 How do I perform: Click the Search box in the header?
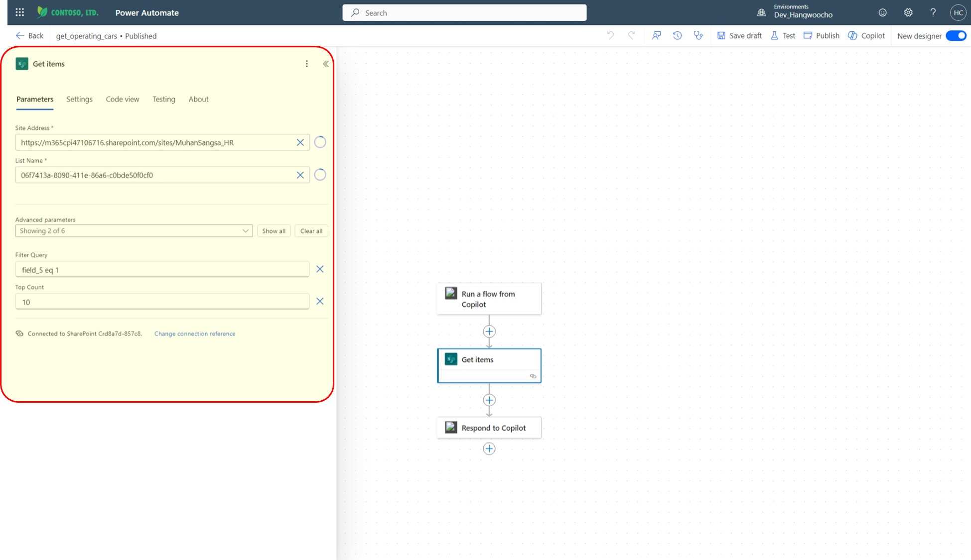click(x=464, y=13)
